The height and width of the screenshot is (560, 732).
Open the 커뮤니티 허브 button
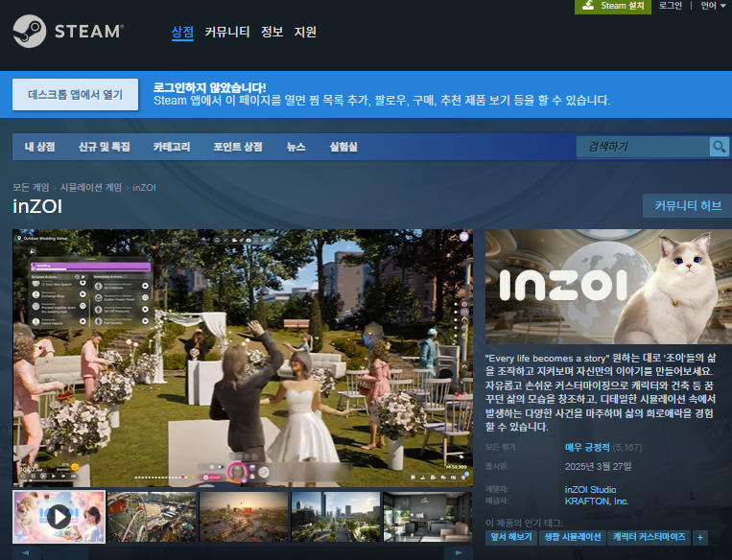tap(688, 206)
